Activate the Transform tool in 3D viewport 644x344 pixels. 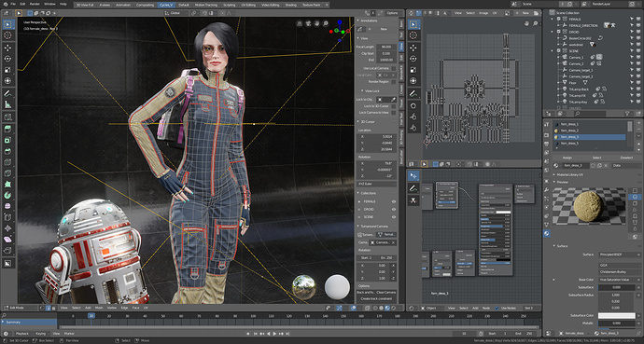[7, 81]
